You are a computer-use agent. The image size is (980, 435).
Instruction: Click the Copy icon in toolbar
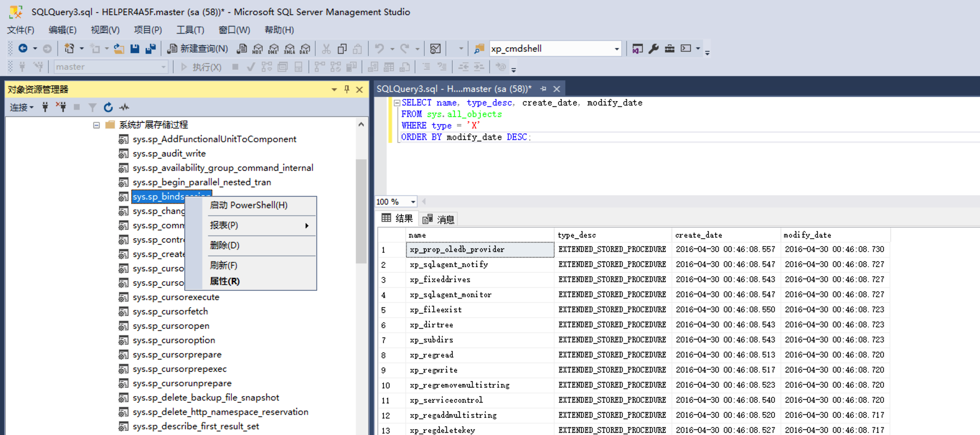point(342,49)
